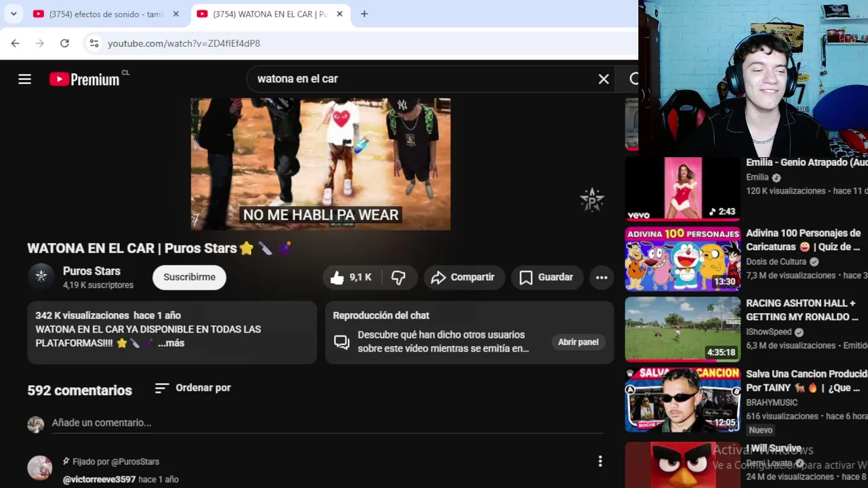The height and width of the screenshot is (488, 868).
Task: Open 'RACING ASHTON HALL' video title
Action: [802, 310]
